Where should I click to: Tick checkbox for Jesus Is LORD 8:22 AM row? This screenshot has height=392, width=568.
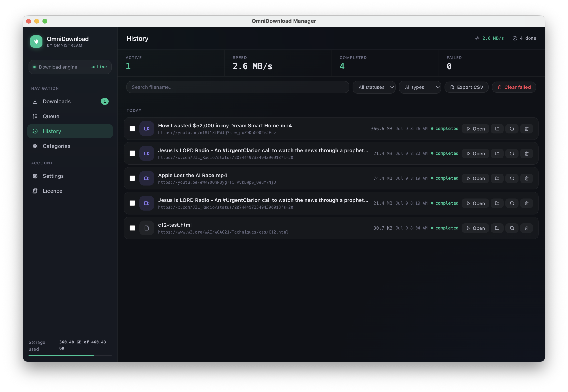pyautogui.click(x=132, y=154)
